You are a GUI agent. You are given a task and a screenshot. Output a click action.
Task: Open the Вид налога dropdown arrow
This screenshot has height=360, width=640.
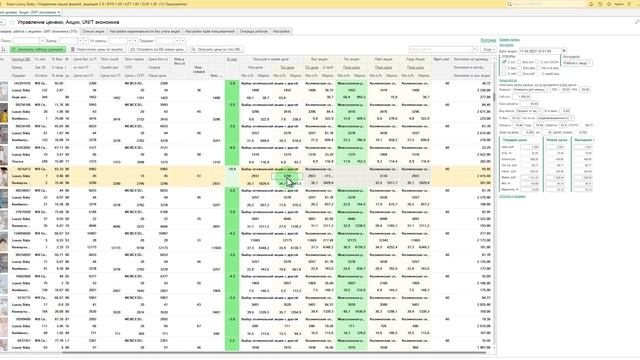pos(540,111)
